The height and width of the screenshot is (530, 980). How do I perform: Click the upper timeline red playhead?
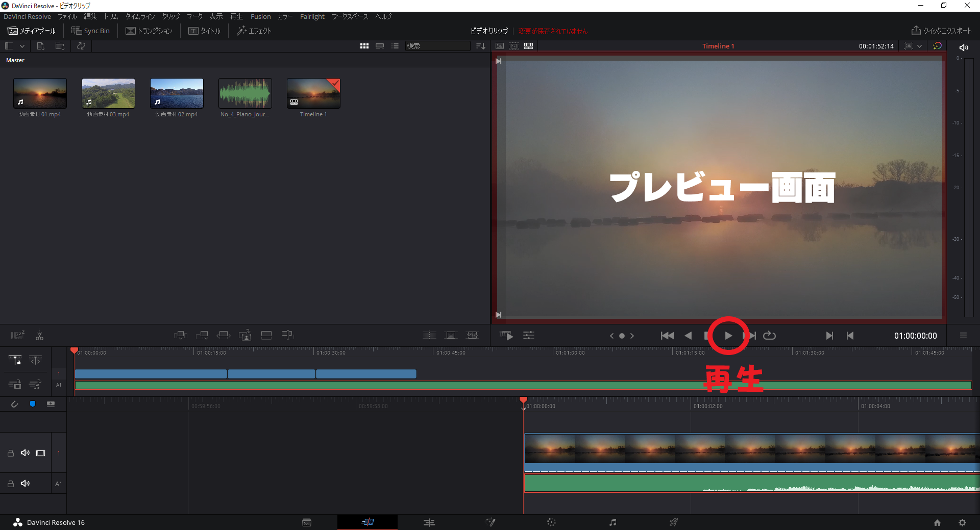pyautogui.click(x=74, y=351)
